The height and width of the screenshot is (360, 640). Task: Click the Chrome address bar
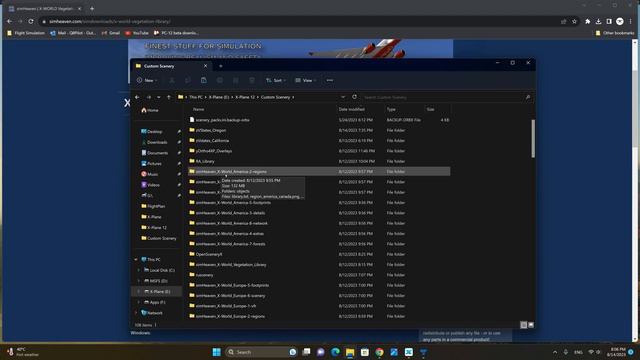[x=302, y=21]
